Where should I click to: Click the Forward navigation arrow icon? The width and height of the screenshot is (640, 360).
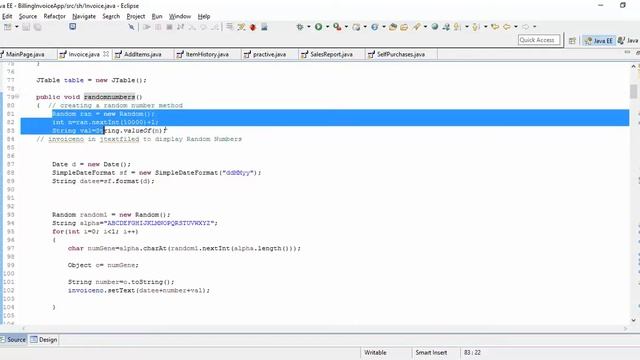(x=526, y=27)
